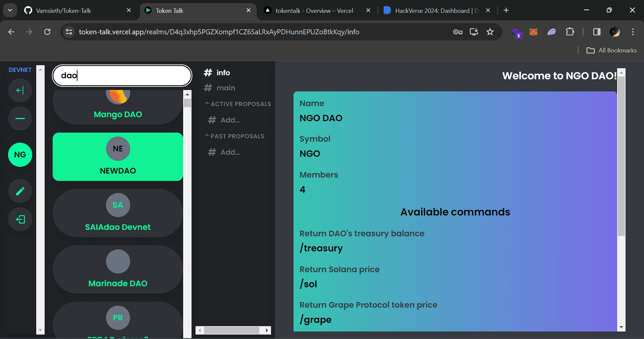The image size is (644, 339).
Task: Click the minus icon in left rail
Action: (20, 119)
